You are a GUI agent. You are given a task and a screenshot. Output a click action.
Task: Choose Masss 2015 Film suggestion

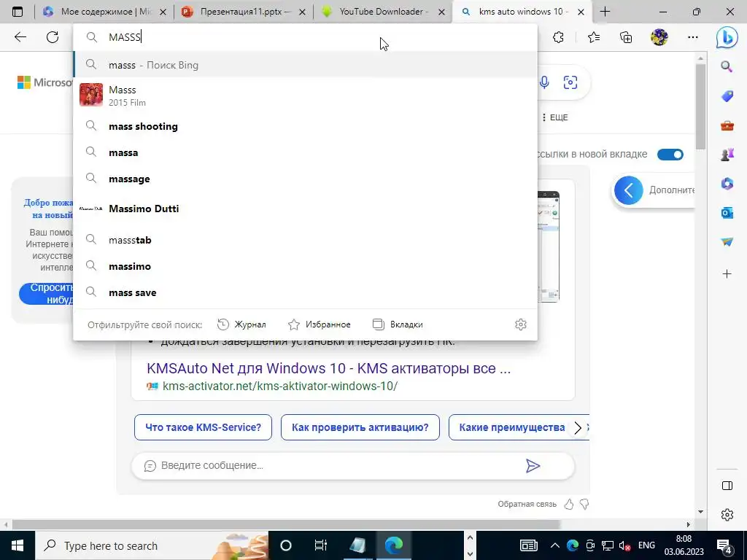[x=306, y=96]
